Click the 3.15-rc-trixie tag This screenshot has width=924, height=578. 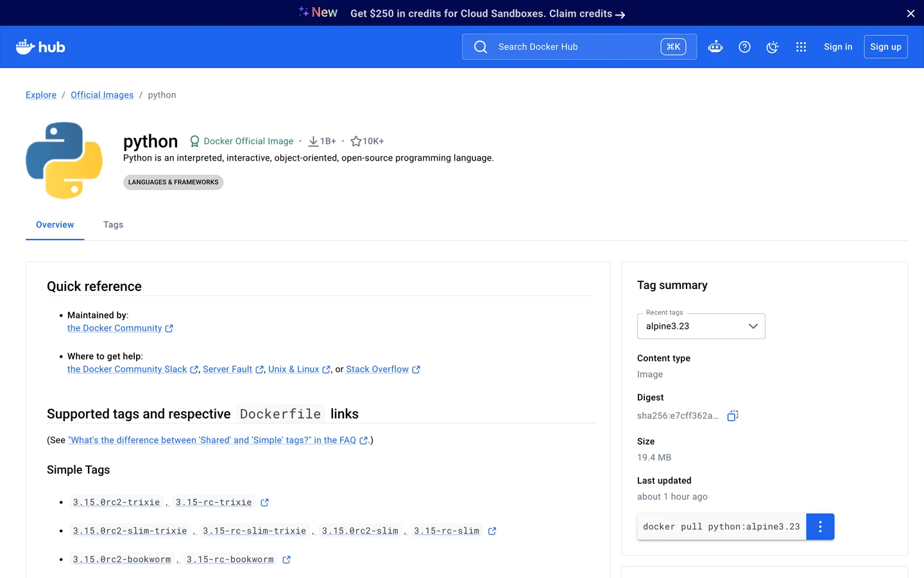click(x=214, y=503)
